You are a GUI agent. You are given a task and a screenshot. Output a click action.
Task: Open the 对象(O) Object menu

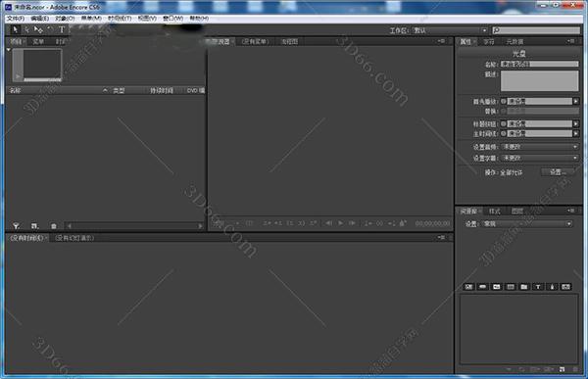[65, 19]
